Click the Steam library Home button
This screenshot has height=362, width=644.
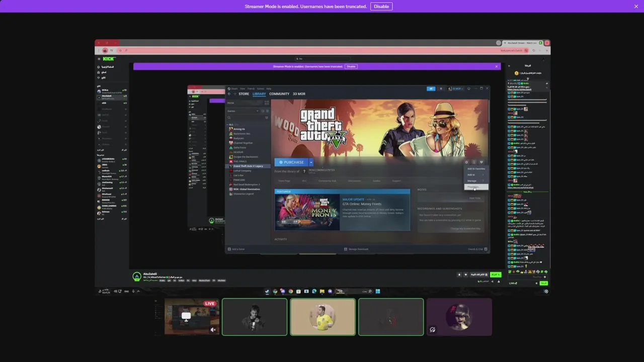(x=244, y=103)
